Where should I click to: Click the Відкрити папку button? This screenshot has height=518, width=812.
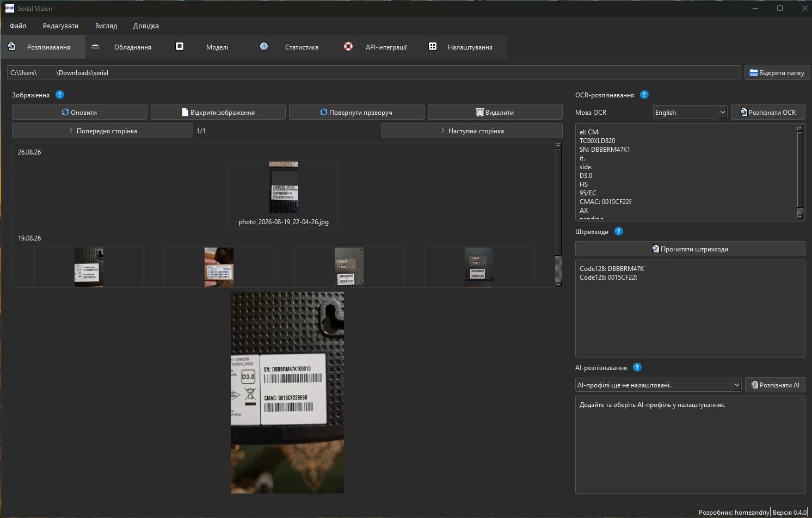pyautogui.click(x=777, y=72)
